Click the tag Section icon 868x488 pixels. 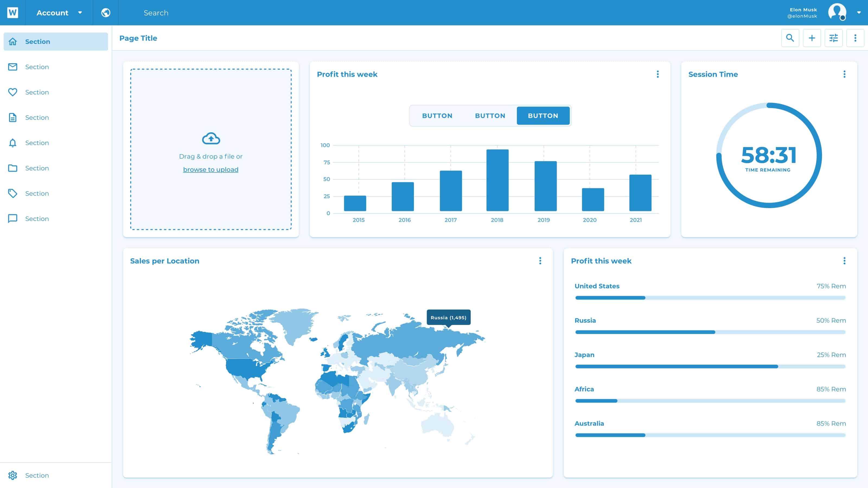12,193
